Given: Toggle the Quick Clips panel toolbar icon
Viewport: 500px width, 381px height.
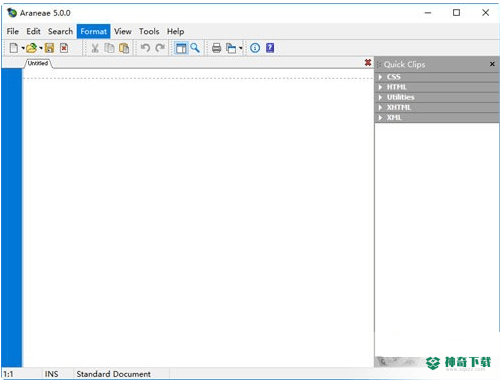Looking at the screenshot, I should click(x=181, y=48).
